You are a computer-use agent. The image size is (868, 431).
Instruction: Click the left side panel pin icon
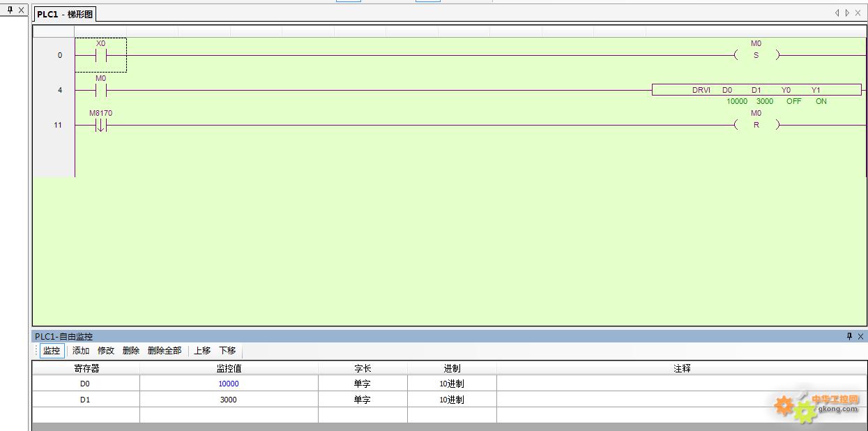pos(9,10)
